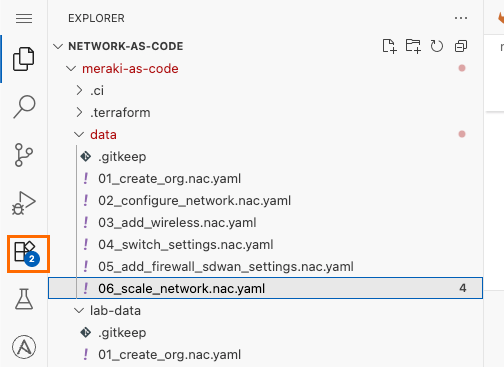
Task: Collapse all folders in Explorer
Action: click(461, 46)
